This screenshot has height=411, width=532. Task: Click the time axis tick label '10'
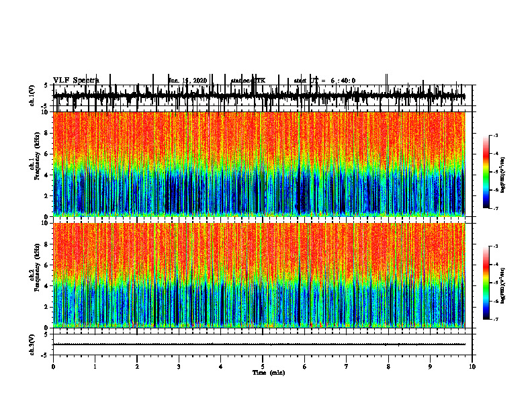pos(472,367)
